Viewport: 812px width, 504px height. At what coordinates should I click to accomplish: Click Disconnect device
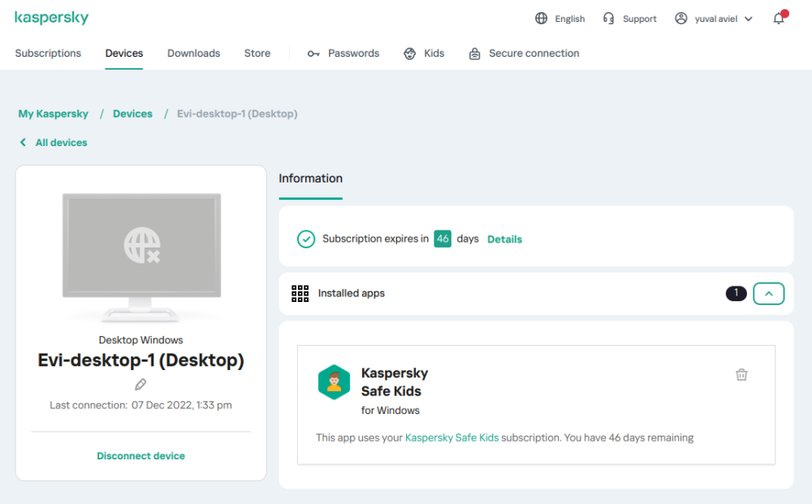(x=141, y=456)
